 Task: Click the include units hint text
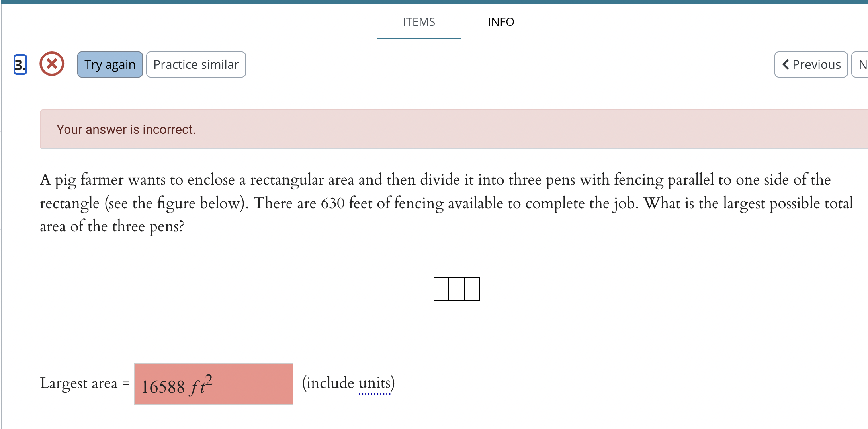click(348, 382)
